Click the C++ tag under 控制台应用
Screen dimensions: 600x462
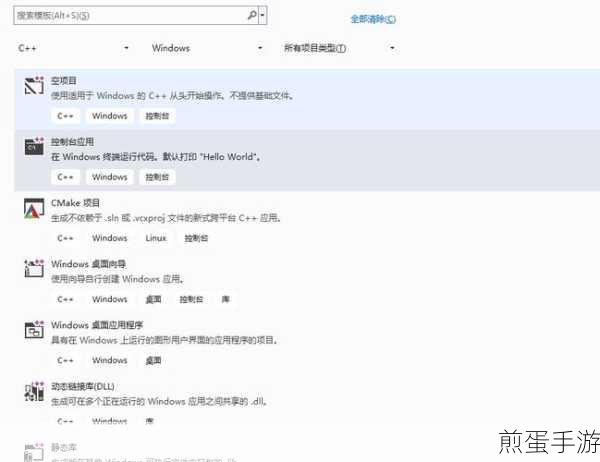tap(65, 177)
